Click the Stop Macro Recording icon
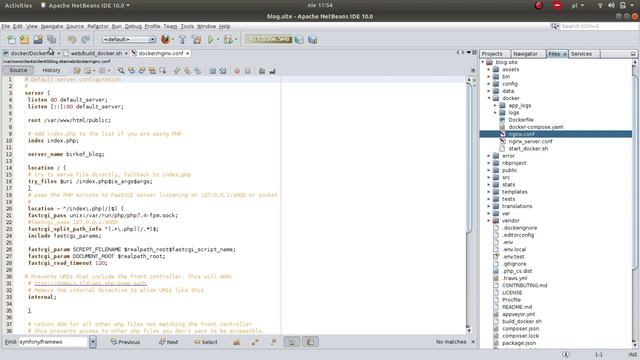Image resolution: width=640 pixels, height=360 pixels. point(247,71)
